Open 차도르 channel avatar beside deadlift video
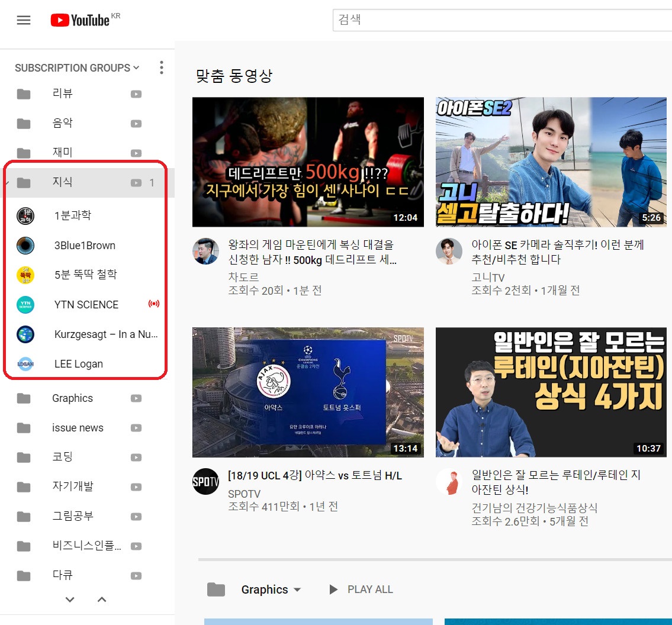 (205, 251)
